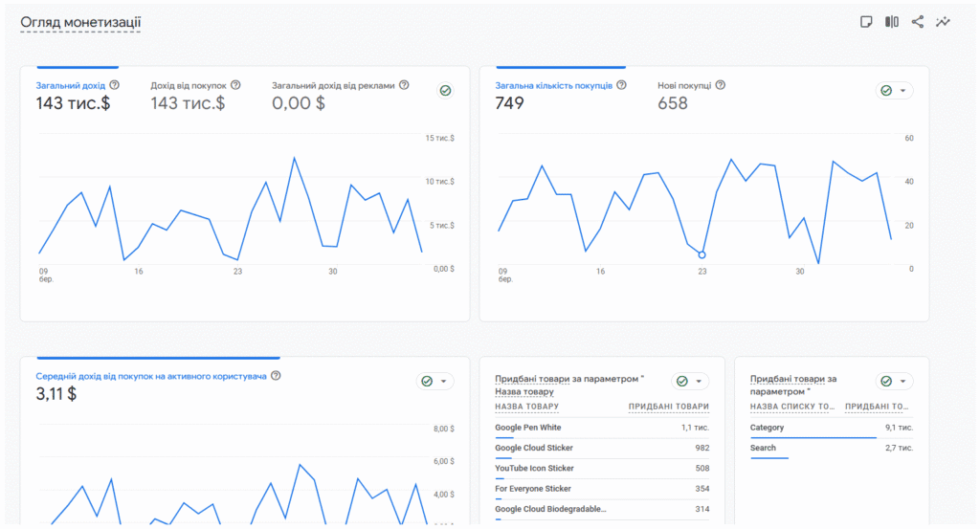
Task: Click the 658 new buyers value
Action: pyautogui.click(x=673, y=103)
